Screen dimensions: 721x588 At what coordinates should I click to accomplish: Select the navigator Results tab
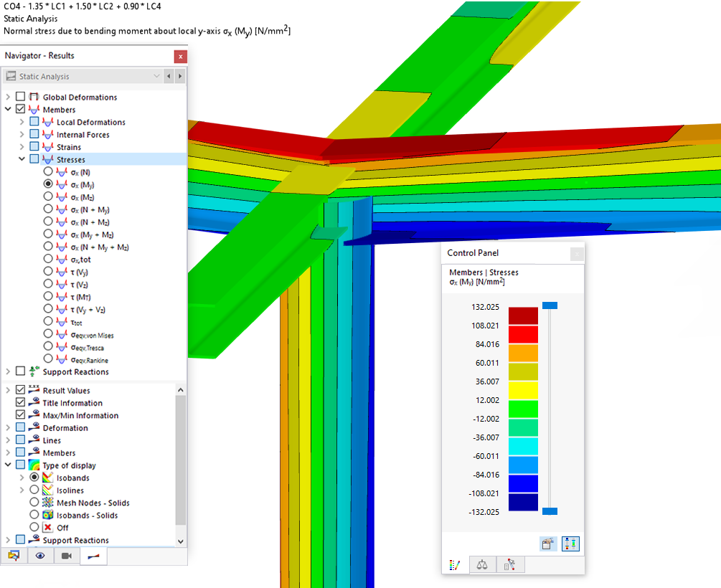pos(93,556)
